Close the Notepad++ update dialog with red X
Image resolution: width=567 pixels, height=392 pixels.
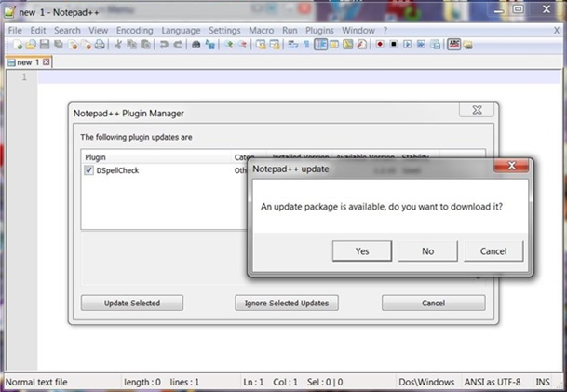(x=511, y=166)
